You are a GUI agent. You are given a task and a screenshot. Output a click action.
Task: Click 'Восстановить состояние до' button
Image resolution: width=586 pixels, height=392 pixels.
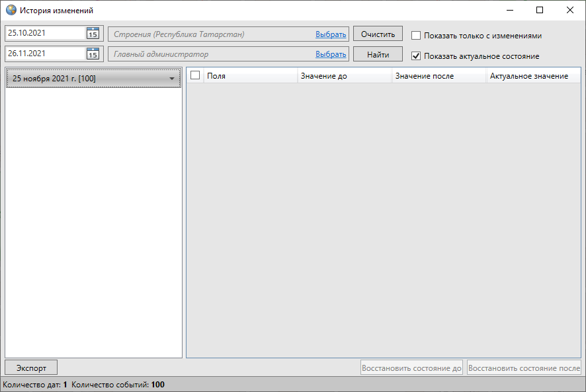click(411, 368)
